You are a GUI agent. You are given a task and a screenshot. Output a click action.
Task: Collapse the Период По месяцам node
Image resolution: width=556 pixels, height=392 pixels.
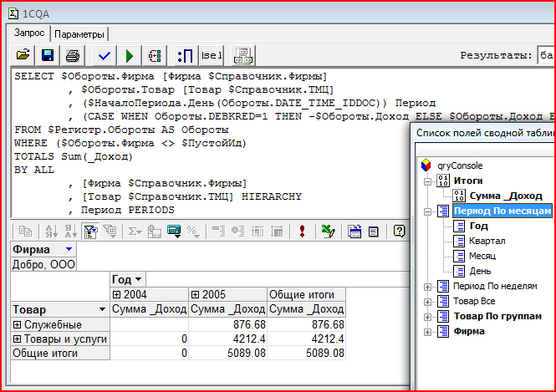(426, 211)
